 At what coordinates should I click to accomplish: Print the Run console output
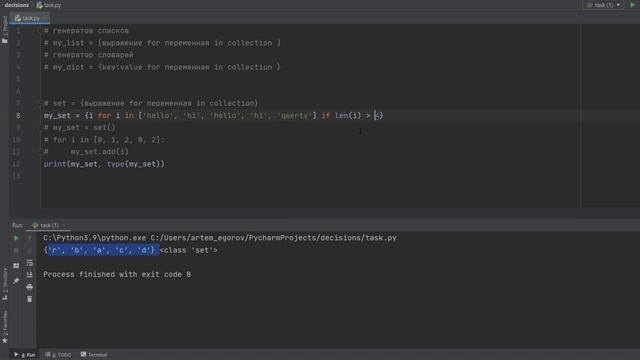[x=29, y=287]
